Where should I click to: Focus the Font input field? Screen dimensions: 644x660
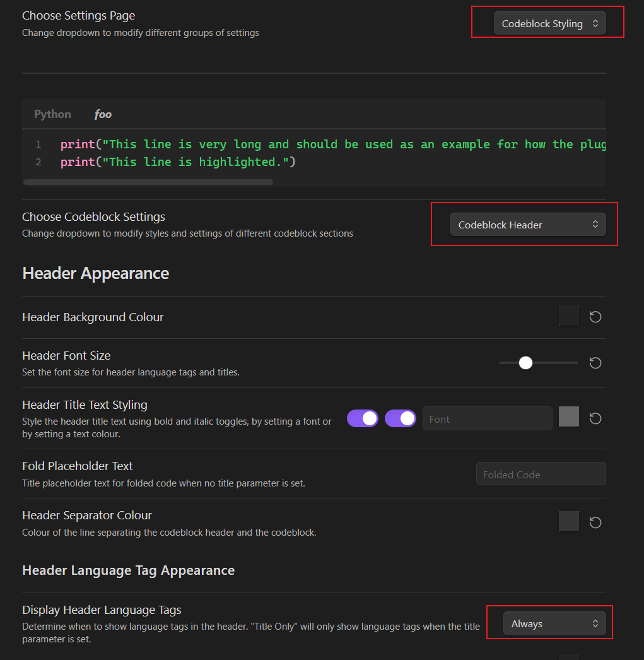pyautogui.click(x=487, y=418)
